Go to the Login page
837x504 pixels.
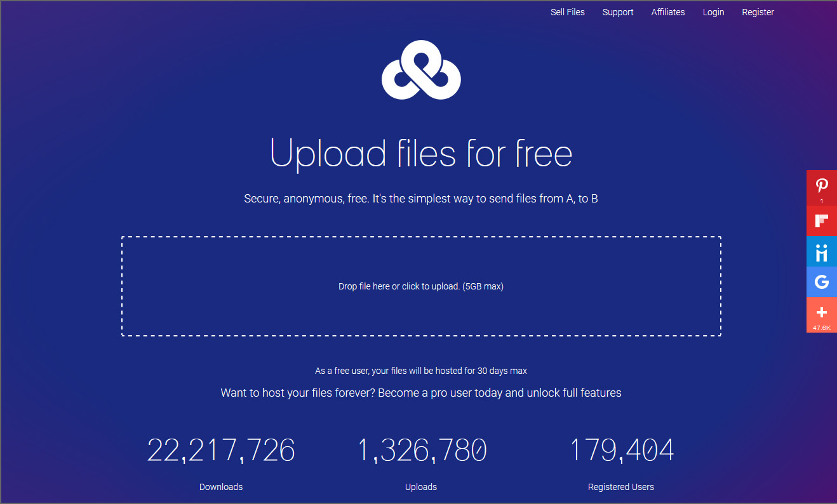pyautogui.click(x=713, y=11)
